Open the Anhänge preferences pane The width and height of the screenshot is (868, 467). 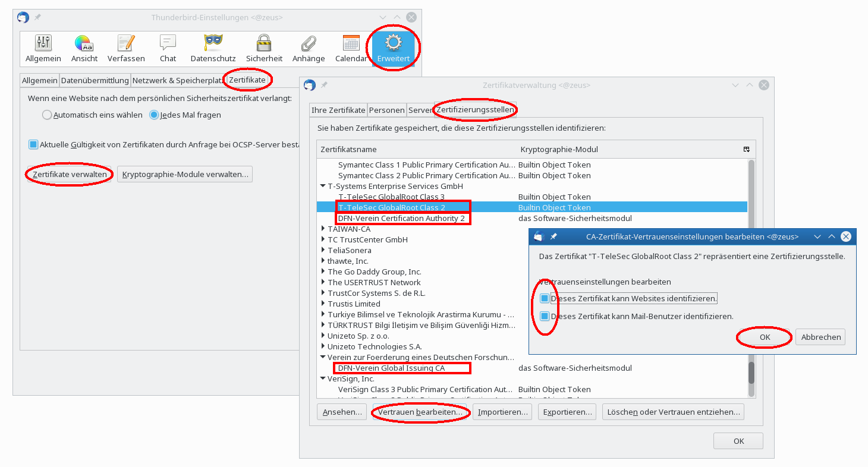tap(309, 49)
